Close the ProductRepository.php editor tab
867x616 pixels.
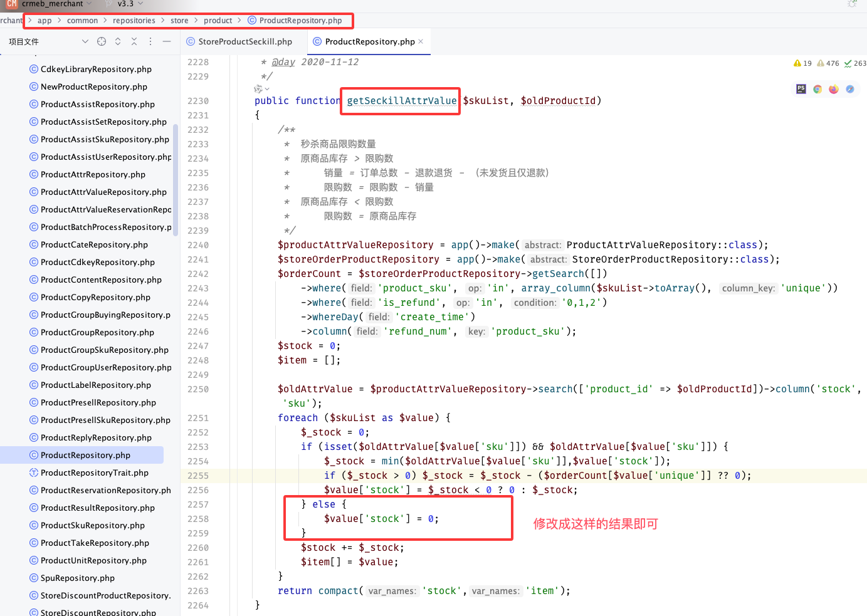[x=421, y=41]
